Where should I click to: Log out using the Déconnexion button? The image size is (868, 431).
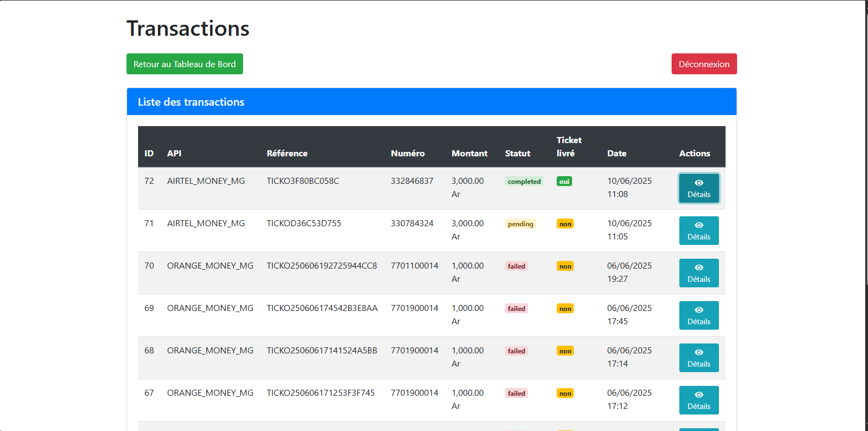click(x=704, y=64)
